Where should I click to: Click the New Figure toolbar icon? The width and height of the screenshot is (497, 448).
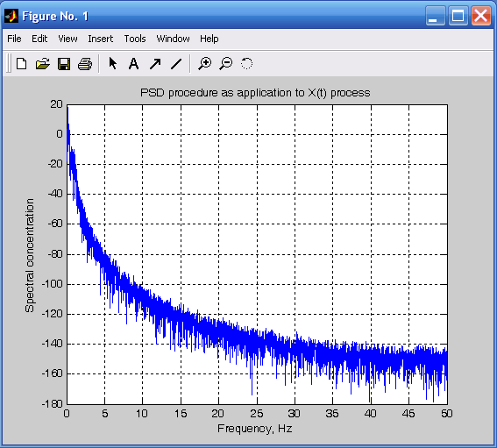tap(22, 64)
